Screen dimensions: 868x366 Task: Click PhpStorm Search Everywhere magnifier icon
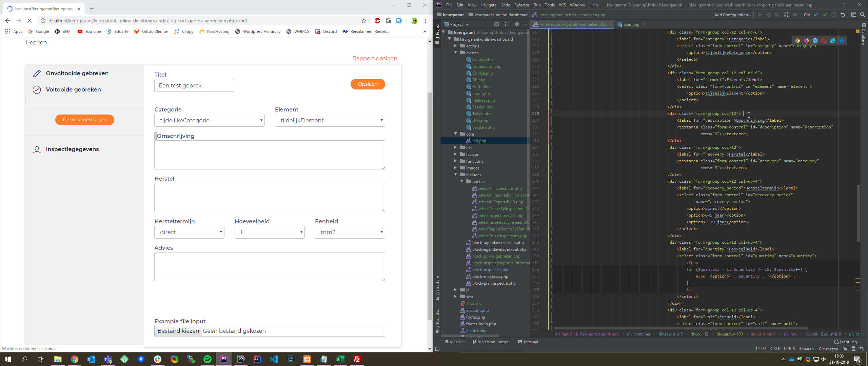[863, 15]
